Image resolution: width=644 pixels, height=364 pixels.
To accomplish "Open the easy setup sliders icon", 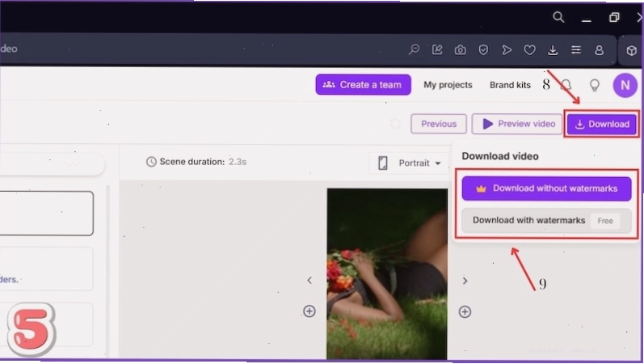I will pos(576,50).
